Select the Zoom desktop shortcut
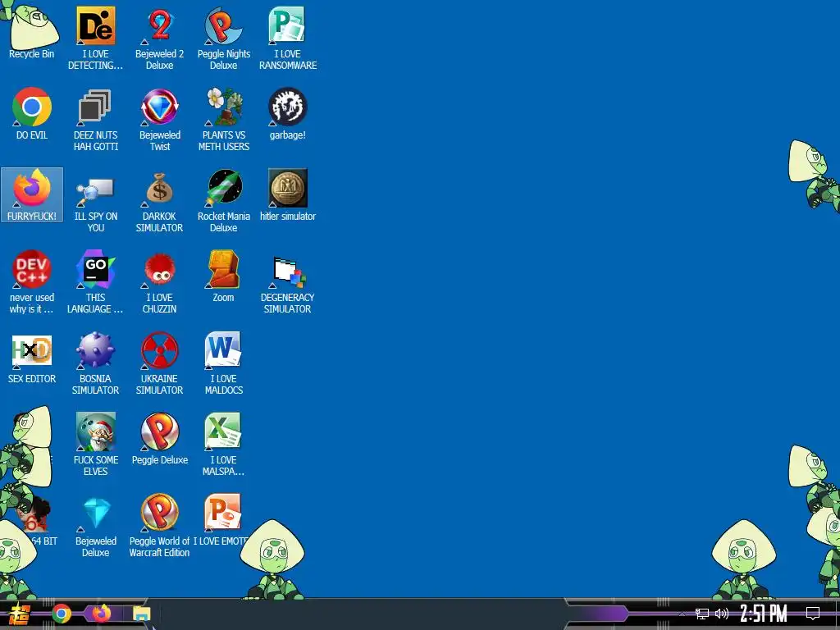Viewport: 840px width, 630px height. pyautogui.click(x=223, y=276)
